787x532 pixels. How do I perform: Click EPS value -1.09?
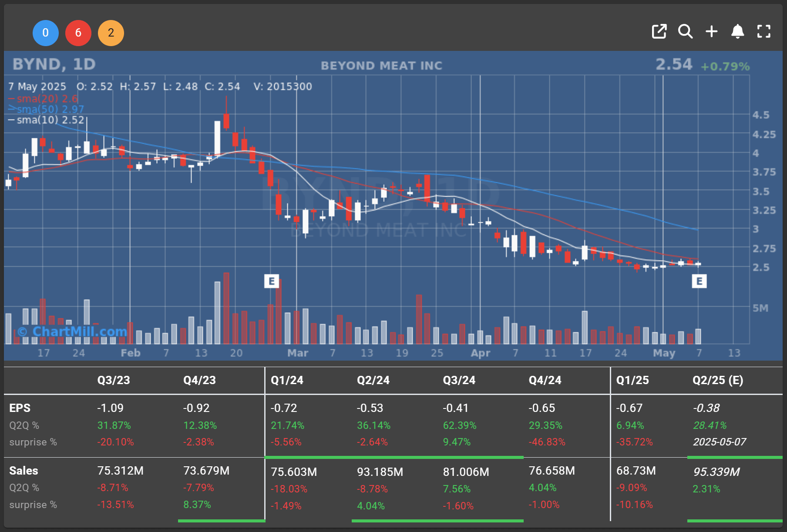(110, 408)
